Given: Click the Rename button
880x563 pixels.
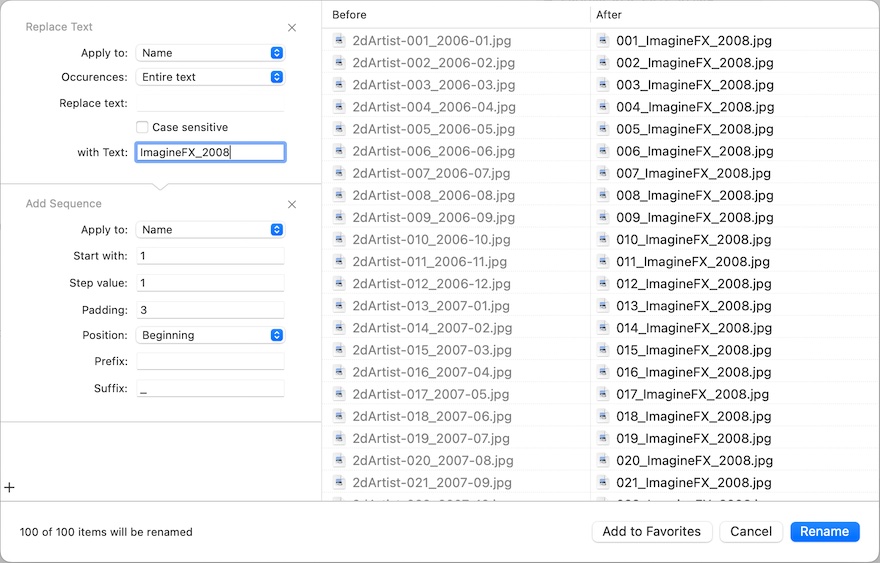Looking at the screenshot, I should point(824,532).
